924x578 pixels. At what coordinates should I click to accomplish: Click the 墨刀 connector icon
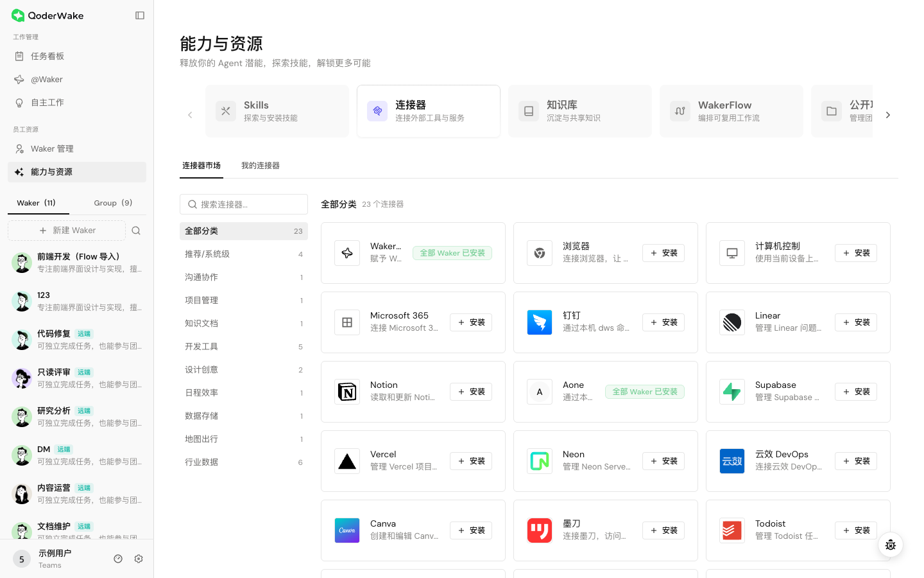coord(540,530)
